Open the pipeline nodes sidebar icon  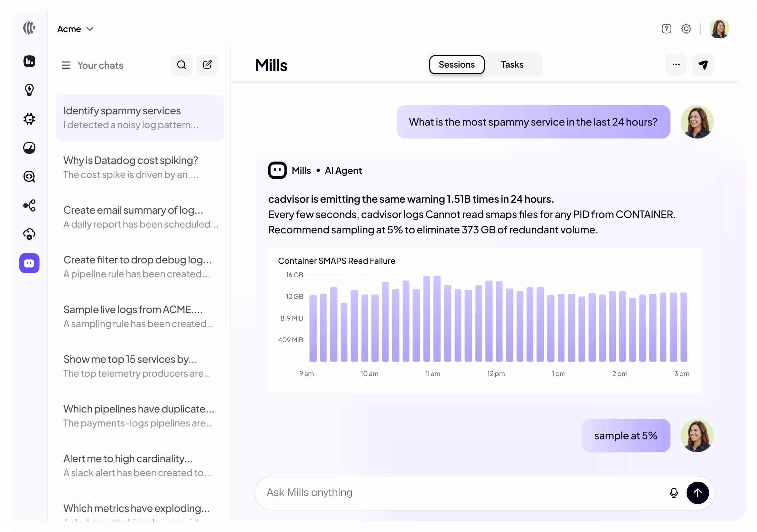click(x=29, y=205)
